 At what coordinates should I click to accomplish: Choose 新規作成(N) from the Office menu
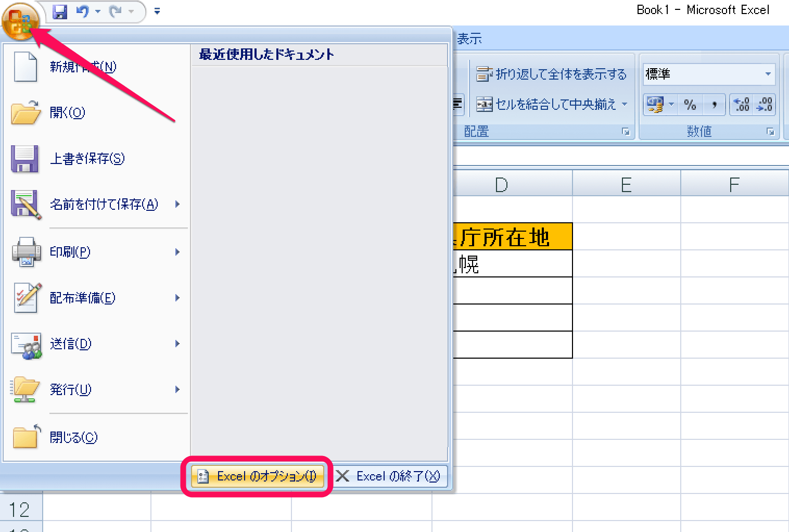tap(97, 67)
